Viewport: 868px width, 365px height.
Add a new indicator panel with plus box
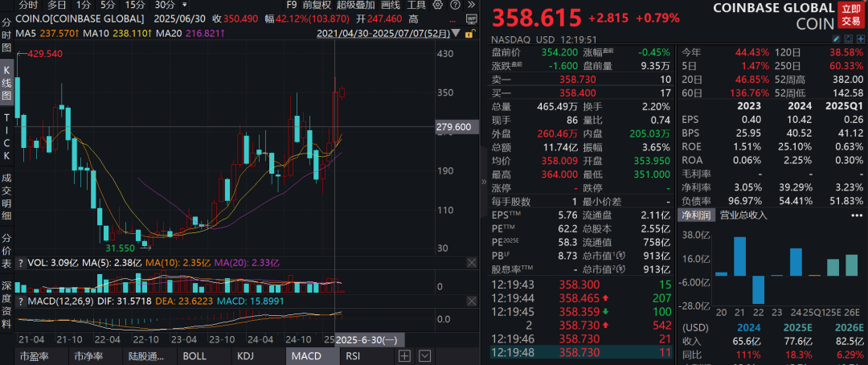pyautogui.click(x=405, y=355)
